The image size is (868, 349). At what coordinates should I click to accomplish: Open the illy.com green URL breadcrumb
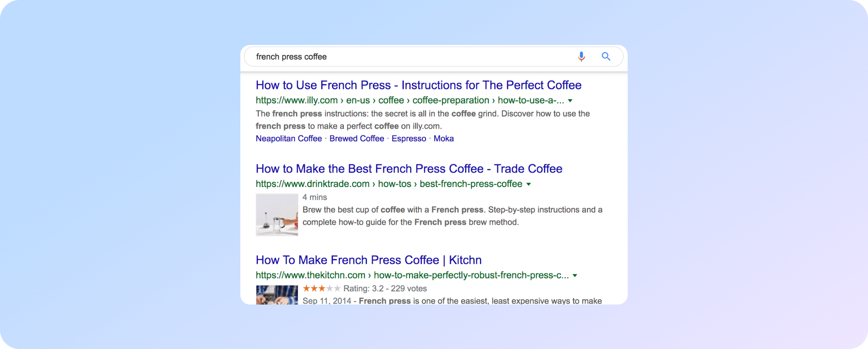[x=410, y=100]
